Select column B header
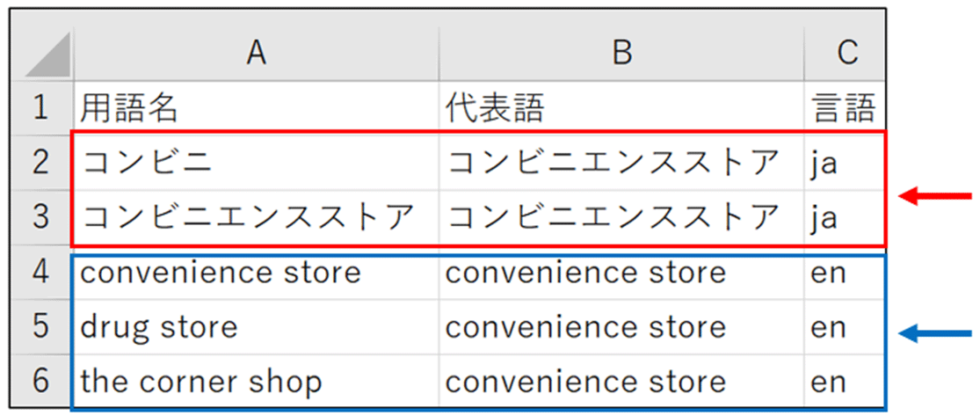The height and width of the screenshot is (416, 980). (x=621, y=54)
